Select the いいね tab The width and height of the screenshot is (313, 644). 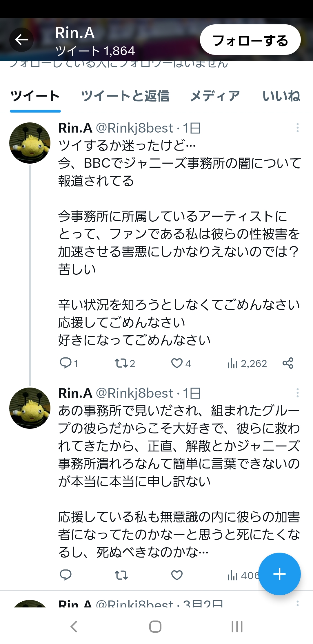281,96
